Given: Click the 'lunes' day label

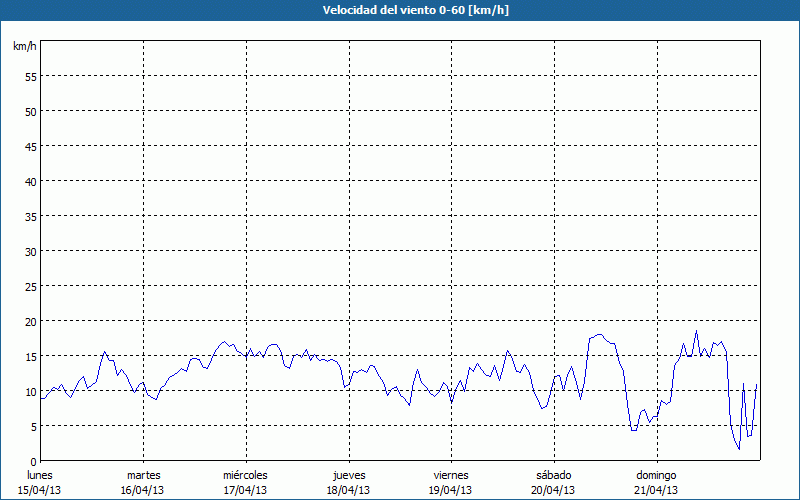Looking at the screenshot, I should pyautogui.click(x=40, y=475).
